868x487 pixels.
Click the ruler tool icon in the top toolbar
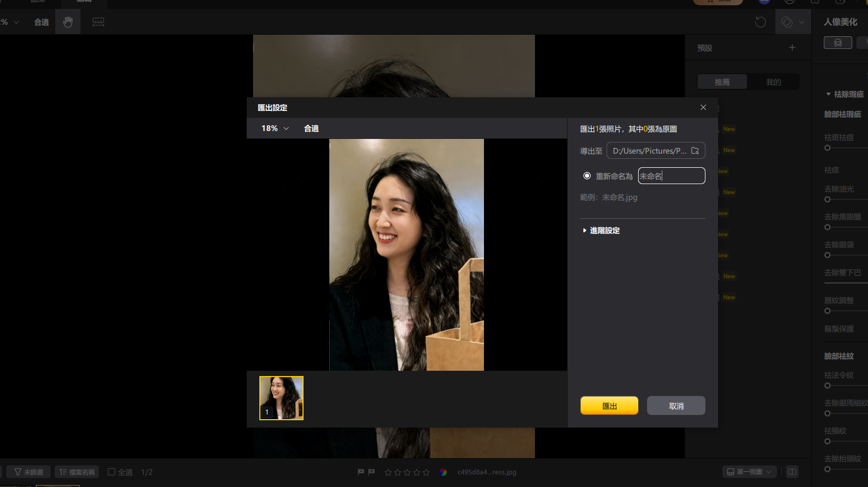tap(98, 22)
